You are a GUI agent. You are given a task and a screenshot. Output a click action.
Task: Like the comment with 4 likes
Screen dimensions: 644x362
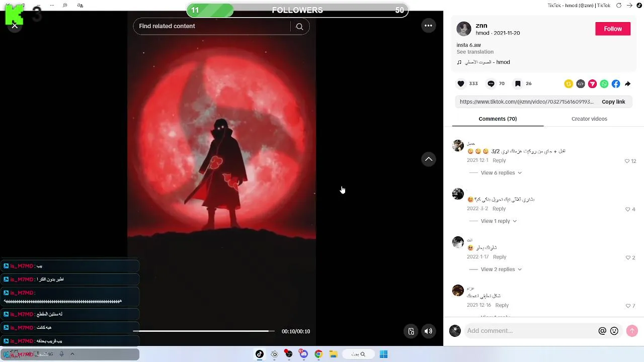627,210
